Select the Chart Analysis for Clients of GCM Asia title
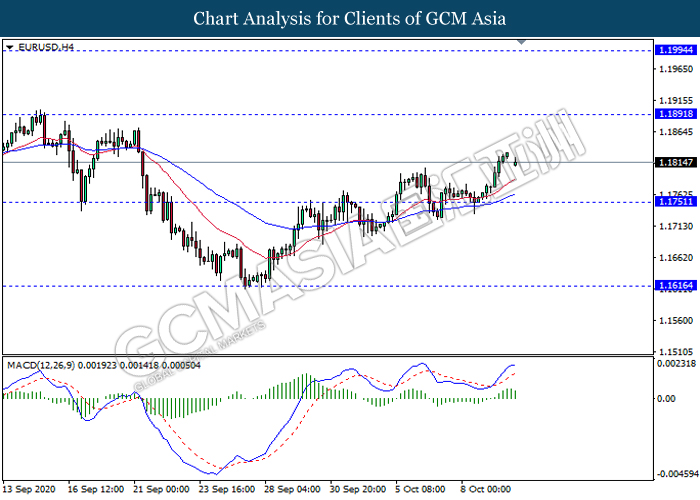 point(350,19)
